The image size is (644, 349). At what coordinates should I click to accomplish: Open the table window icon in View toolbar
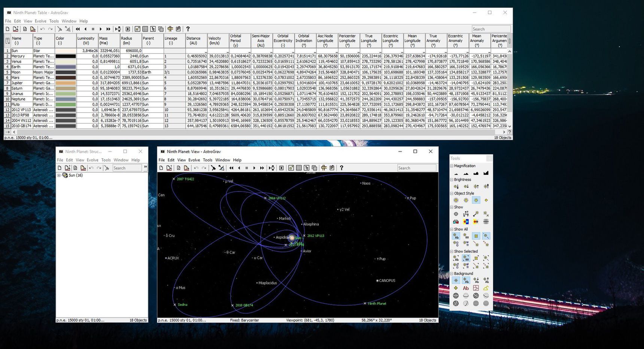(x=299, y=168)
